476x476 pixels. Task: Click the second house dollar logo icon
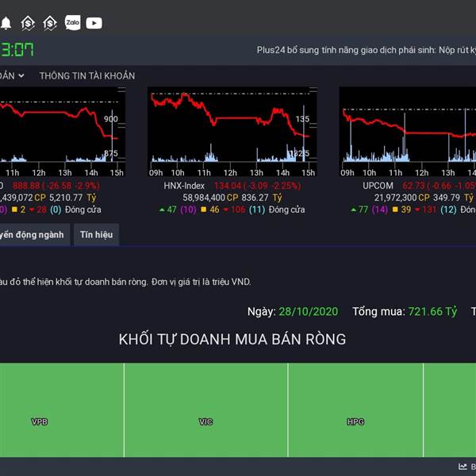click(x=50, y=23)
